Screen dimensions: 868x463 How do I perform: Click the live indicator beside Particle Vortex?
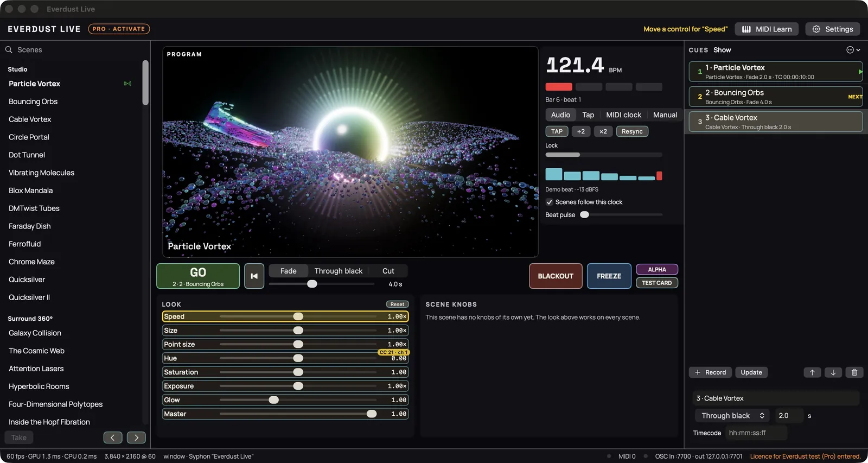pyautogui.click(x=127, y=84)
